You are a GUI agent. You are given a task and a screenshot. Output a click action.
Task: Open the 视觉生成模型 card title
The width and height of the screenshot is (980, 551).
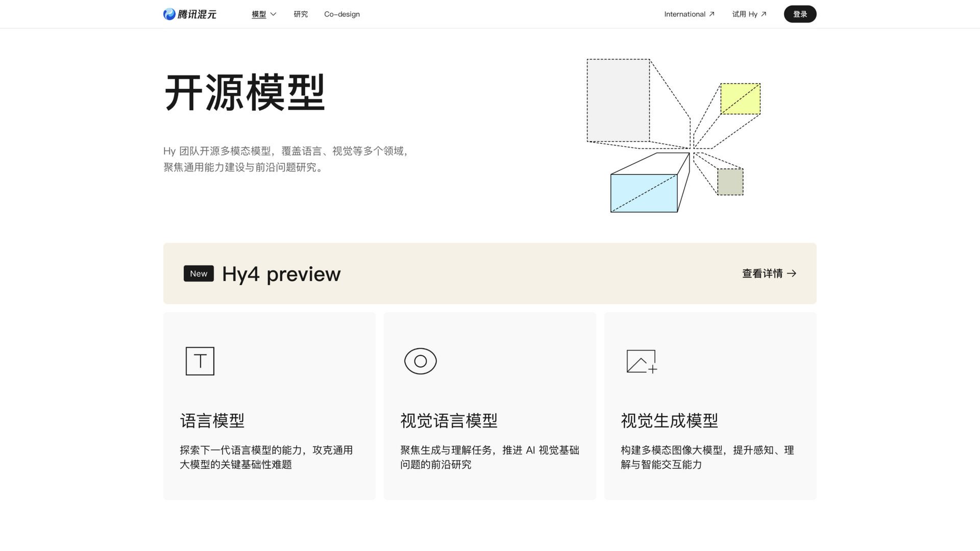670,421
